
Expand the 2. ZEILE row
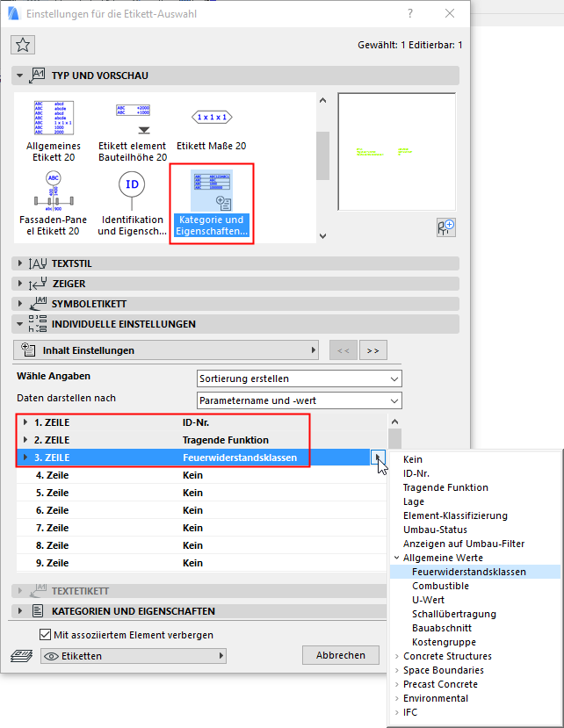coord(25,439)
